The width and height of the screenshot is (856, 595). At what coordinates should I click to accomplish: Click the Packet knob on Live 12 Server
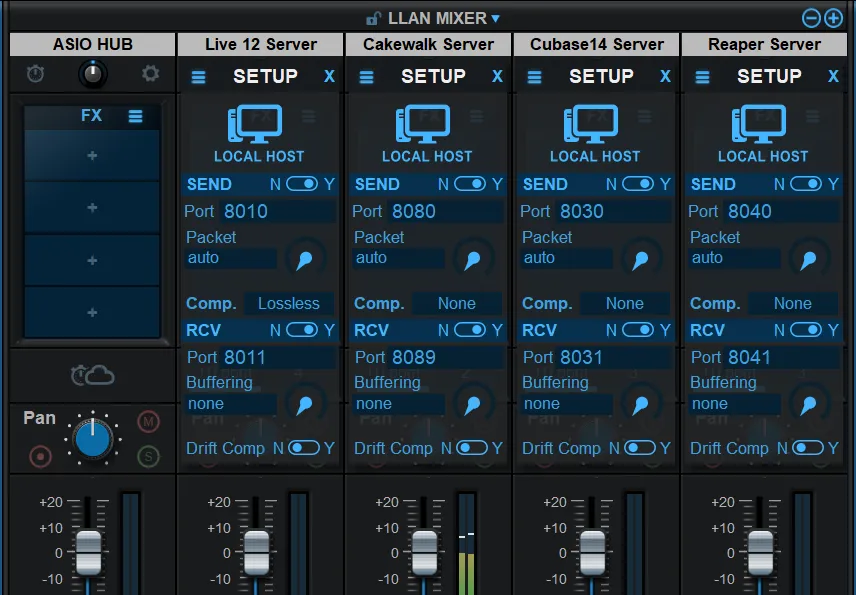[x=306, y=258]
